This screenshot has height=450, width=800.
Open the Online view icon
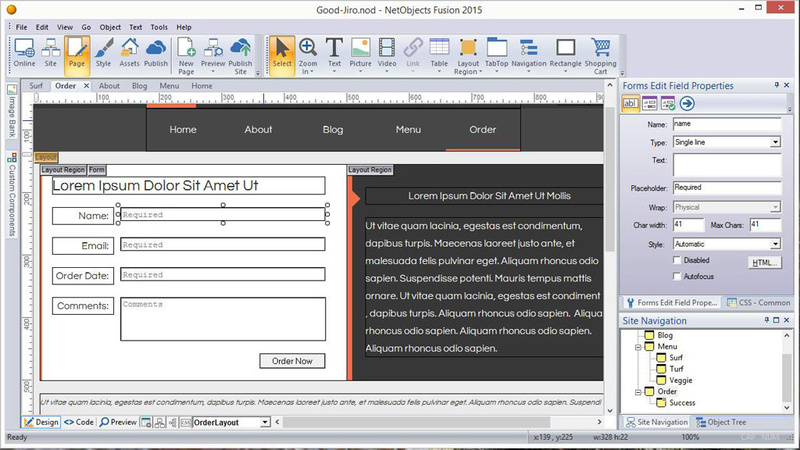pos(24,52)
